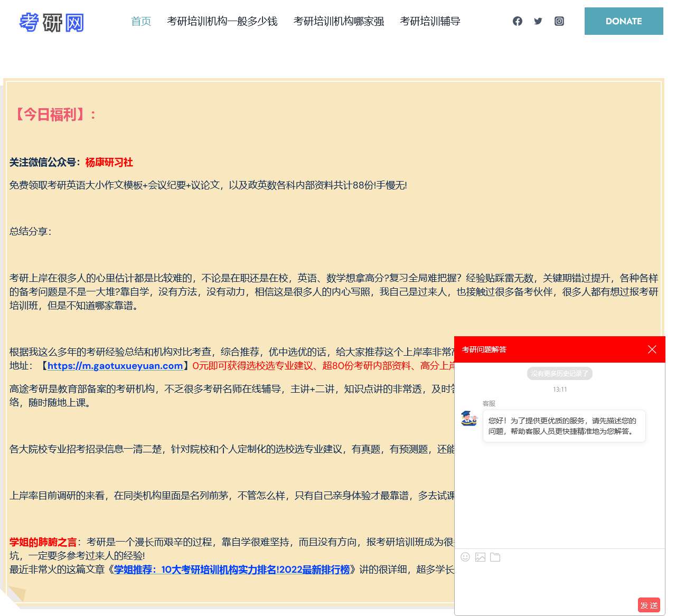Focus the chat message input area
Viewport: 676px width, 616px height.
pos(559,580)
